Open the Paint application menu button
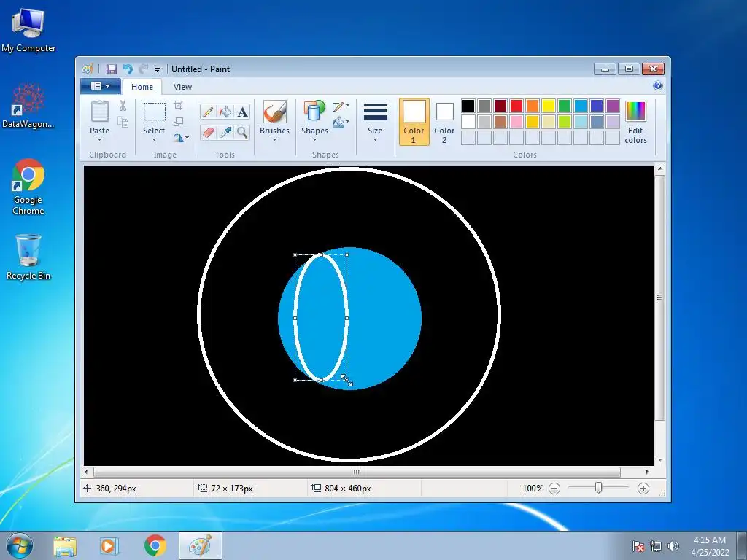 coord(101,86)
